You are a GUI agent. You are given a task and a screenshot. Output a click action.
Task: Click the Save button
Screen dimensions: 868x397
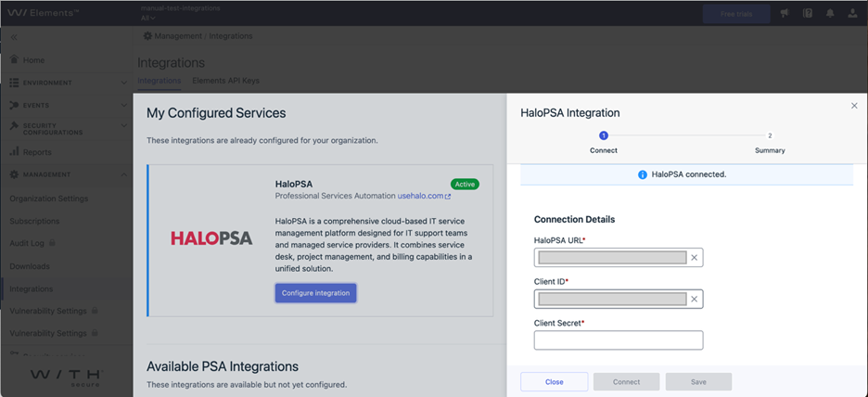pos(698,382)
